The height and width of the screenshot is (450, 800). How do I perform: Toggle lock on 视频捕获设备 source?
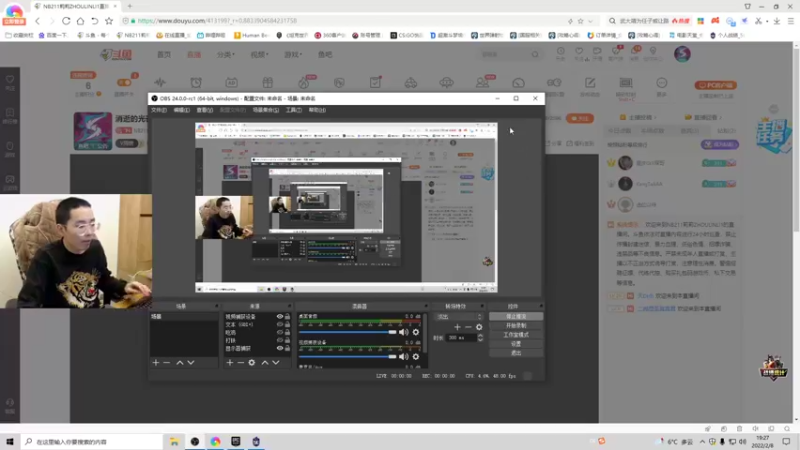tap(287, 316)
